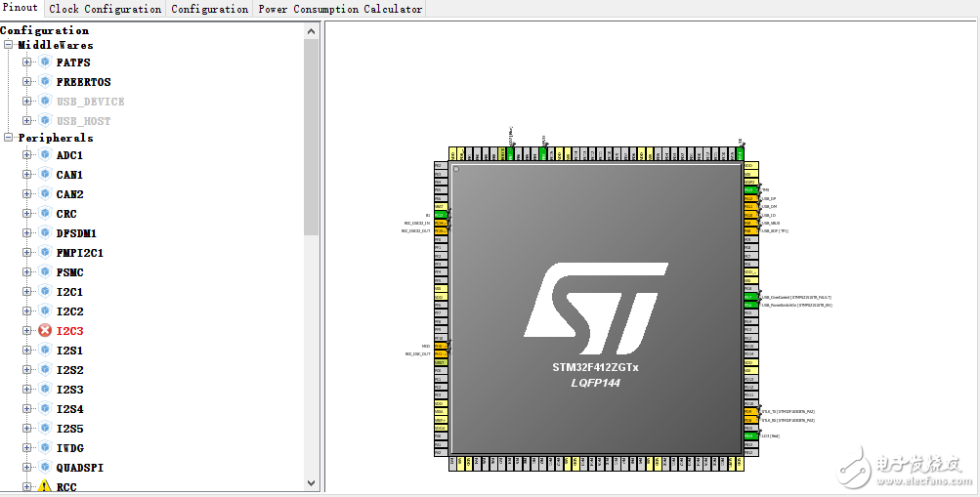Click the I2S2 peripheral cube icon
Screen dimensions: 980x497
pyautogui.click(x=45, y=369)
